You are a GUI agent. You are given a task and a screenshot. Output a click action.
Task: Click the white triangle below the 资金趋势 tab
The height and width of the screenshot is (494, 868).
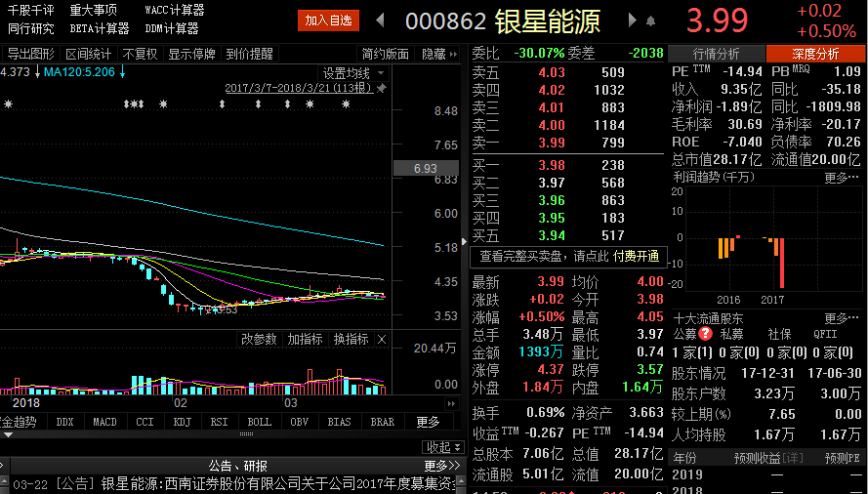pyautogui.click(x=7, y=434)
